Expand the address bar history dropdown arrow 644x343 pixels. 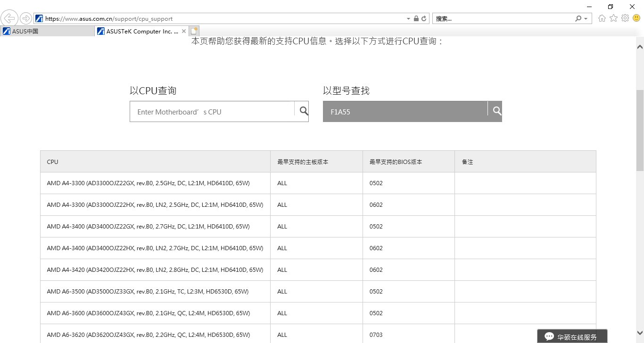point(408,18)
